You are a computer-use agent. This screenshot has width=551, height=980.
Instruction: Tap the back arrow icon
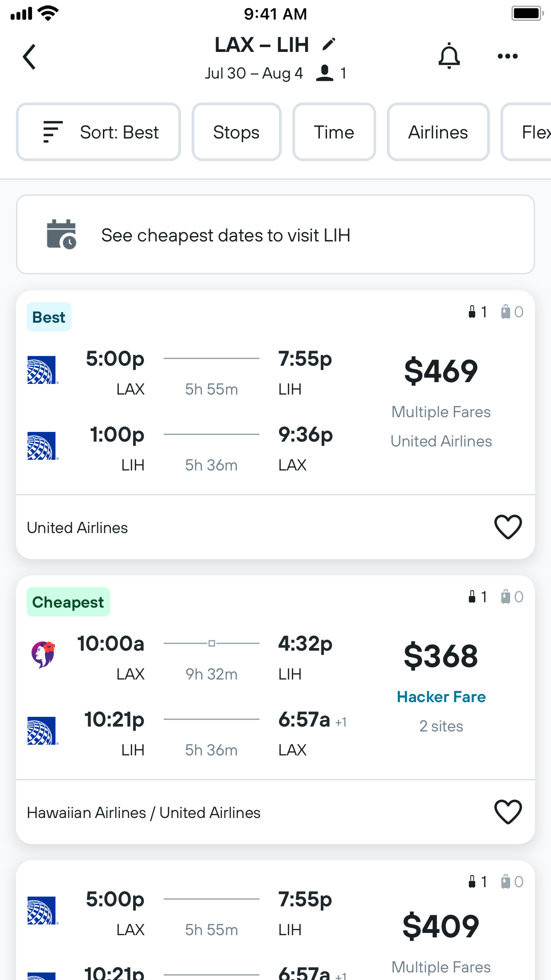coord(29,57)
